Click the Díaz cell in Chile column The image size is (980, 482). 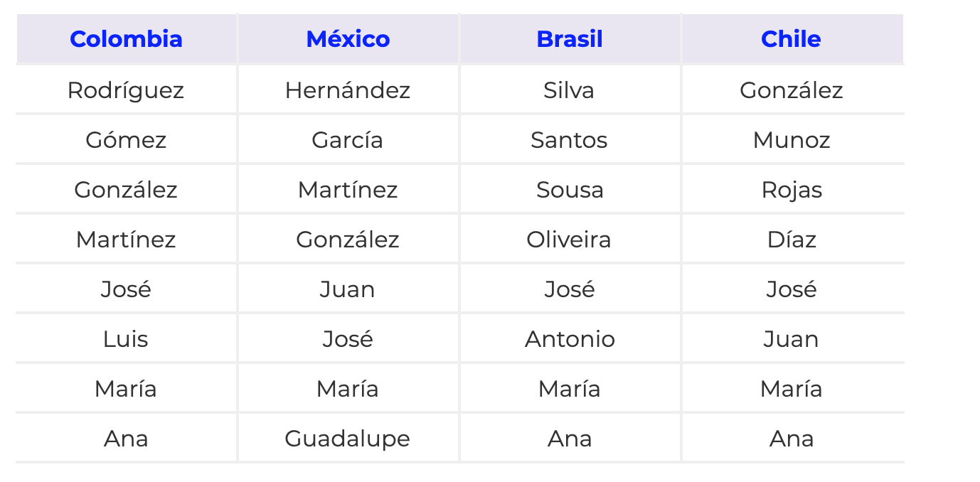pos(792,240)
